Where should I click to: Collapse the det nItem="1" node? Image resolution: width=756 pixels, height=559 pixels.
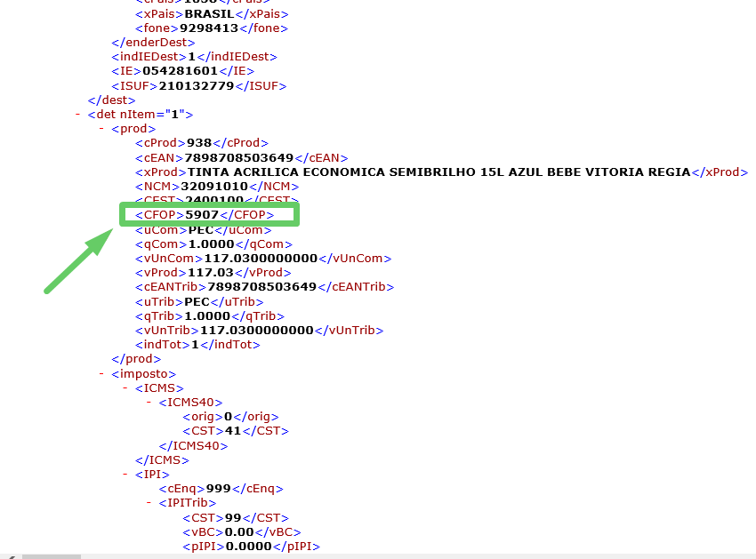pyautogui.click(x=77, y=115)
